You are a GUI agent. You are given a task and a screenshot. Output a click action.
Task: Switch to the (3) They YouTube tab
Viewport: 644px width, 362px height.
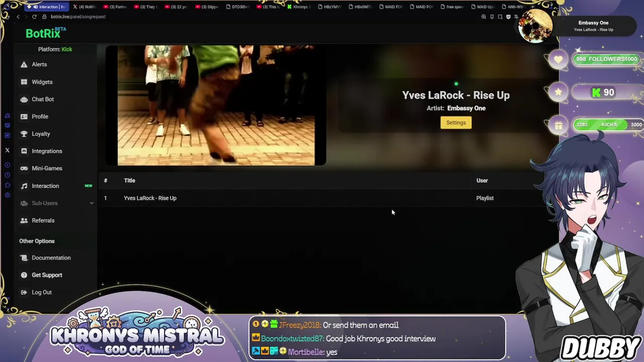click(146, 7)
